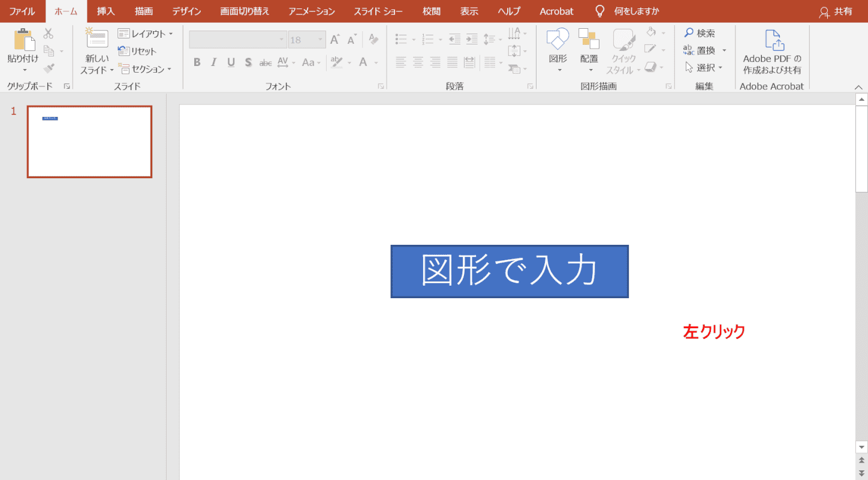Click the blue 図形で入力 shape on slide
The height and width of the screenshot is (480, 868).
coord(510,271)
